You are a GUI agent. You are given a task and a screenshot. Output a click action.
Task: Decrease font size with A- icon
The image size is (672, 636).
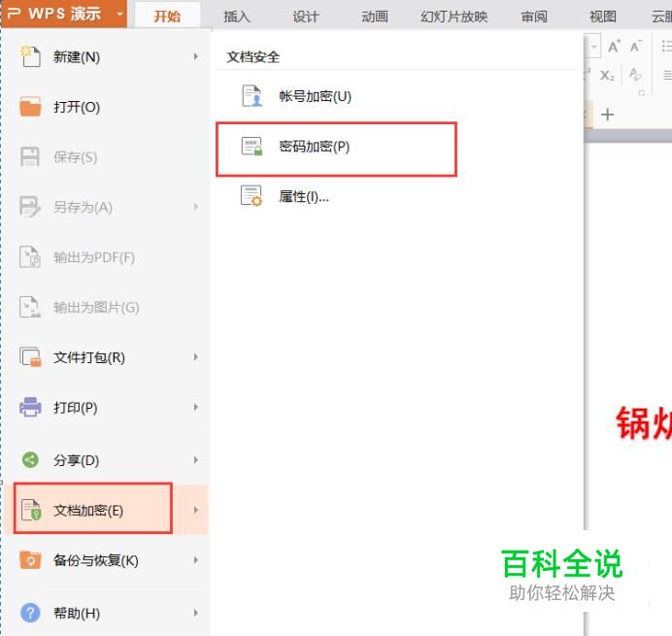(636, 46)
